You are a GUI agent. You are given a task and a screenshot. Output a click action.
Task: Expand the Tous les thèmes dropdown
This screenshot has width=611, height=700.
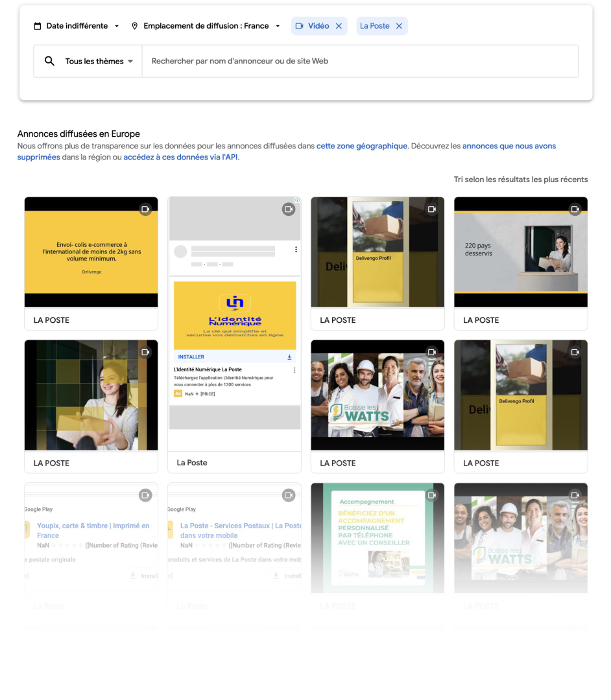pyautogui.click(x=99, y=61)
